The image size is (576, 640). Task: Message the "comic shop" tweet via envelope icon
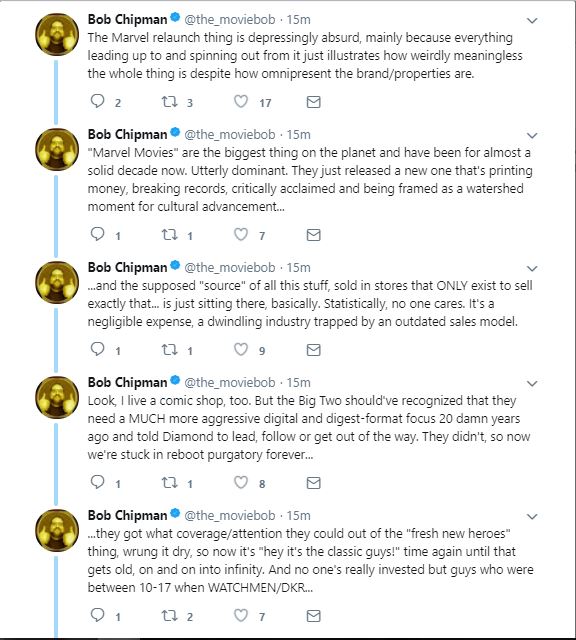tap(314, 483)
